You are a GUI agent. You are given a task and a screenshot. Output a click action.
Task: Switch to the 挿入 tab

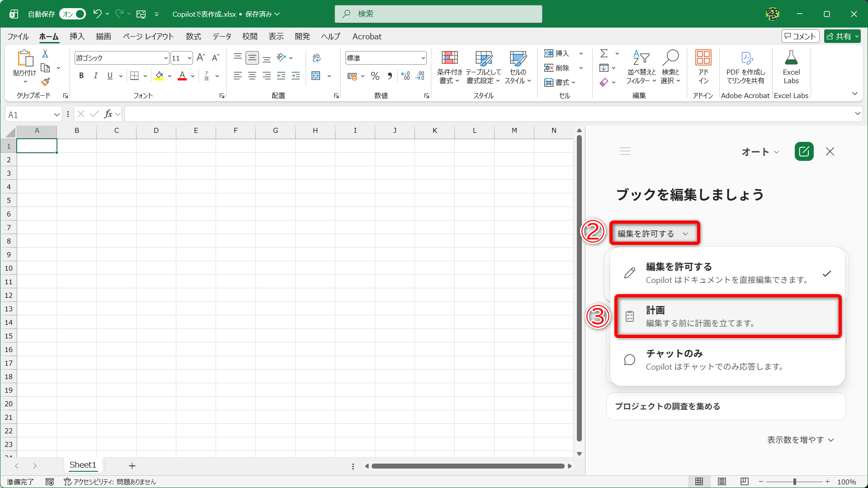tap(77, 36)
